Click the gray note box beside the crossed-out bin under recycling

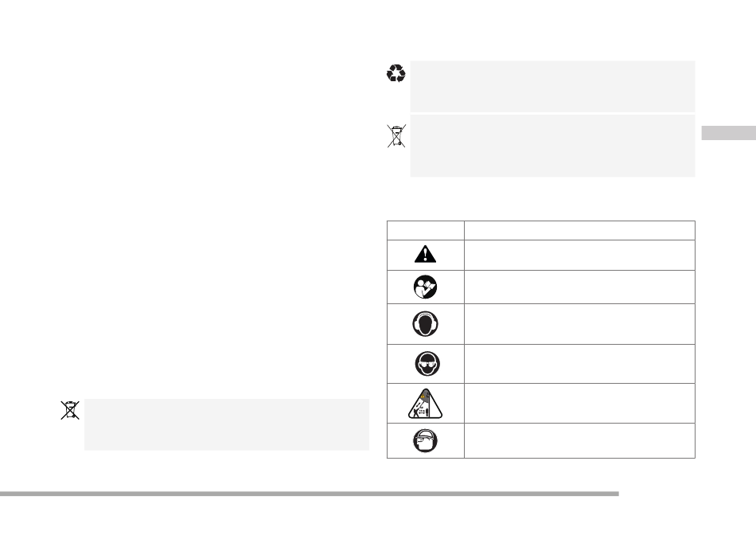click(552, 146)
